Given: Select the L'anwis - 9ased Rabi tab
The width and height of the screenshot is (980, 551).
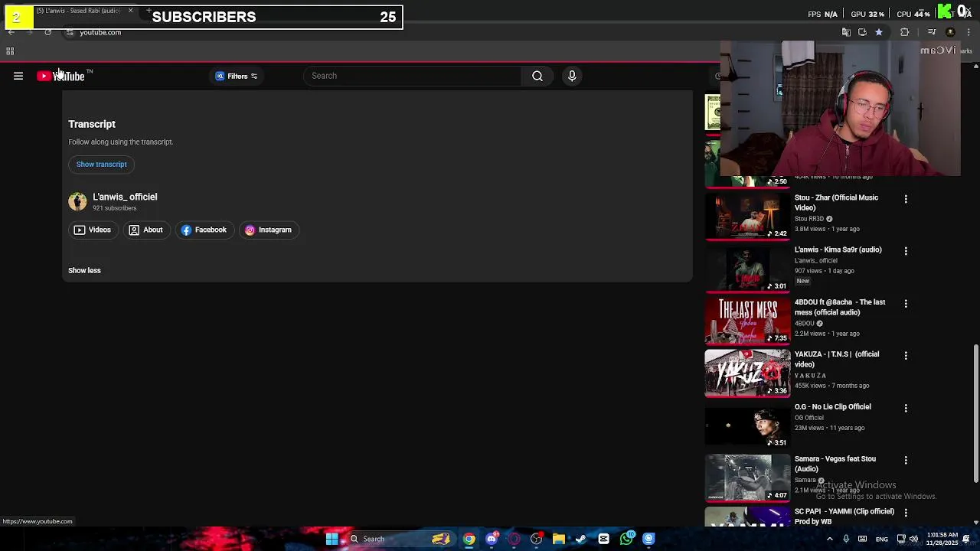Looking at the screenshot, I should 78,11.
